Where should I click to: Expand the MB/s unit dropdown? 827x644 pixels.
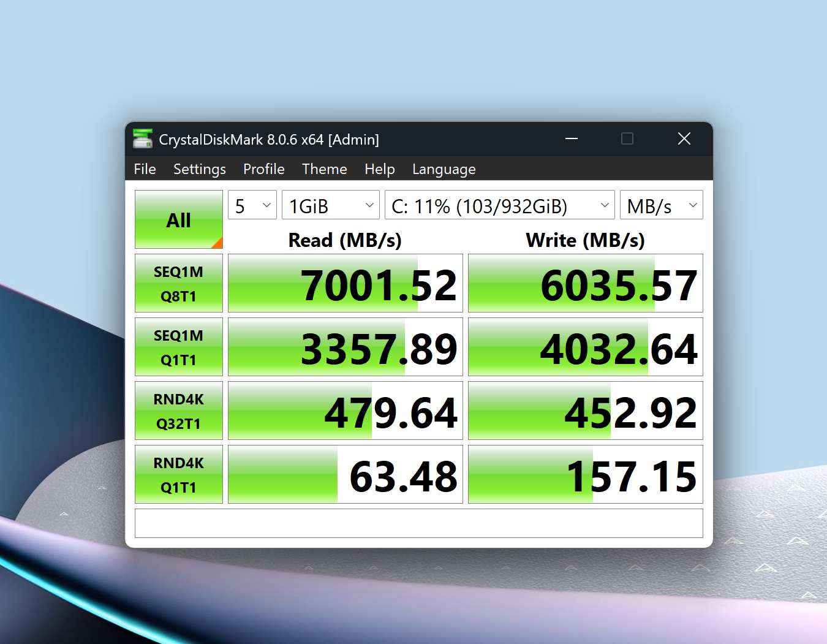coord(662,205)
